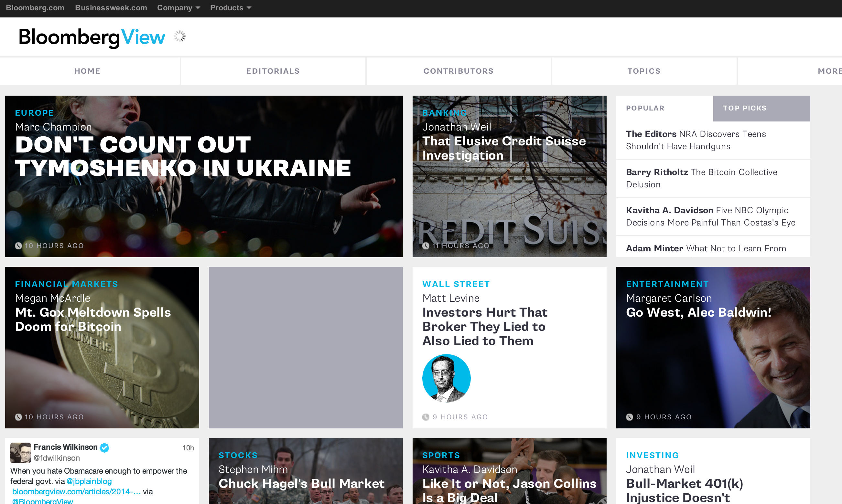Open the TOPICS navigation tab
Viewport: 842px width, 504px height.
click(x=644, y=71)
